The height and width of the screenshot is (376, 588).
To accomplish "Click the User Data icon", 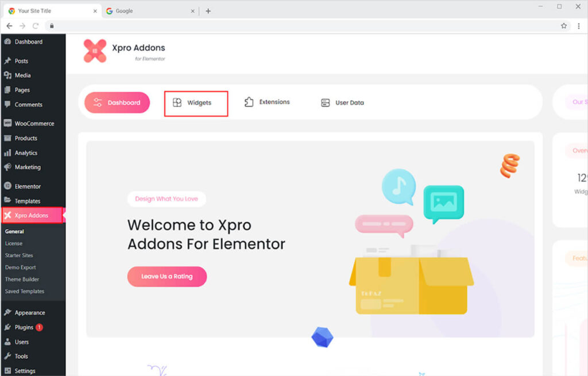I will (x=326, y=103).
